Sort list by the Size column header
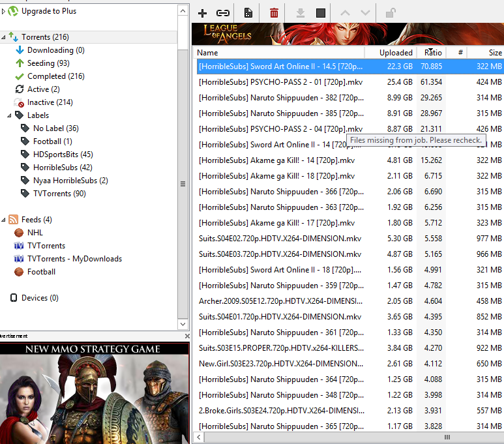Image resolution: width=504 pixels, height=444 pixels. coord(485,53)
